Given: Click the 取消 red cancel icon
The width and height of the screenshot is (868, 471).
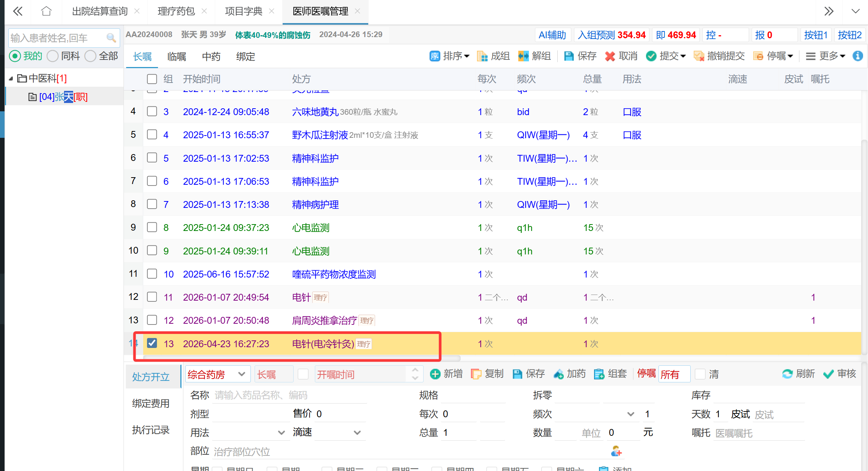Looking at the screenshot, I should tap(610, 56).
